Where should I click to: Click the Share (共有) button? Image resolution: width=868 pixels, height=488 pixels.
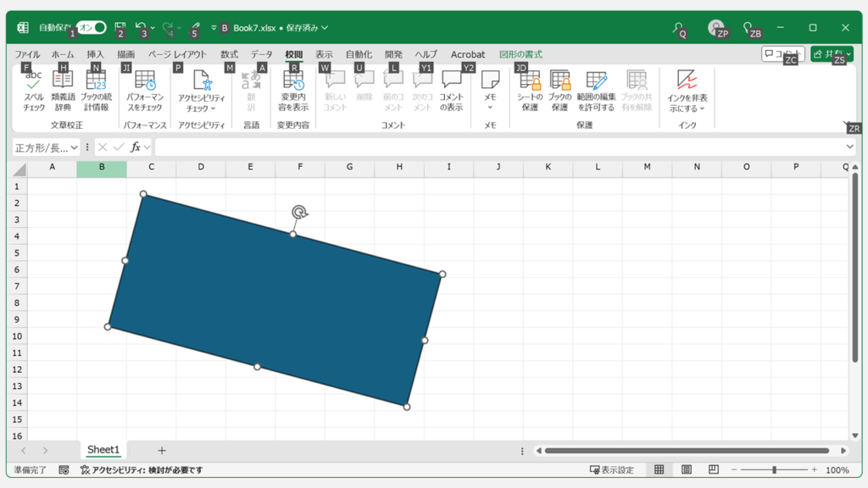(x=832, y=53)
